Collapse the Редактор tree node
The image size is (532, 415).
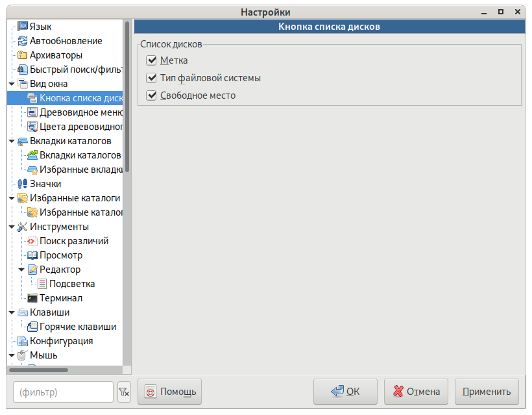pyautogui.click(x=21, y=270)
